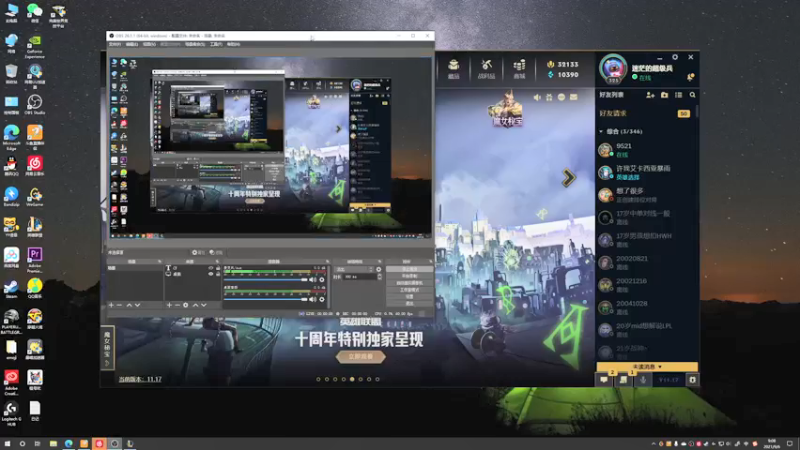Open second audio track settings gear

(321, 299)
